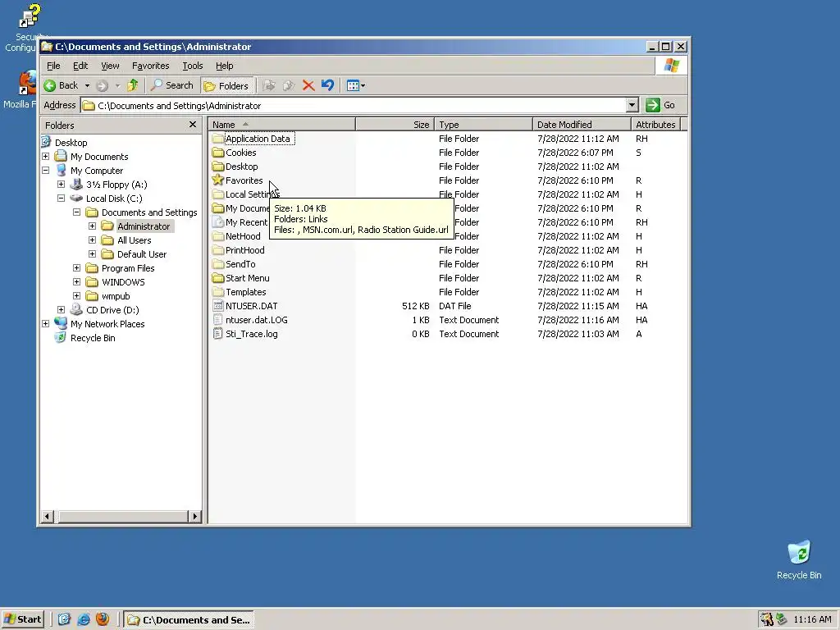Select the Application Data folder icon
840x630 pixels.
click(217, 138)
